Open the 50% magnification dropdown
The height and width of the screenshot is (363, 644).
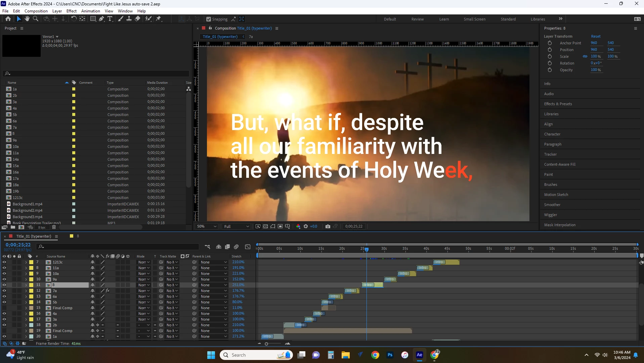point(207,226)
